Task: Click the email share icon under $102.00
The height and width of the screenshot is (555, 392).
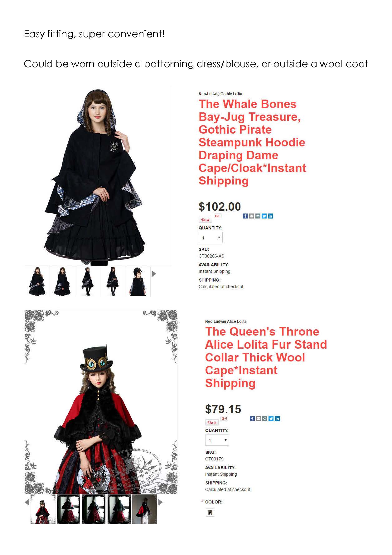Action: pyautogui.click(x=252, y=216)
